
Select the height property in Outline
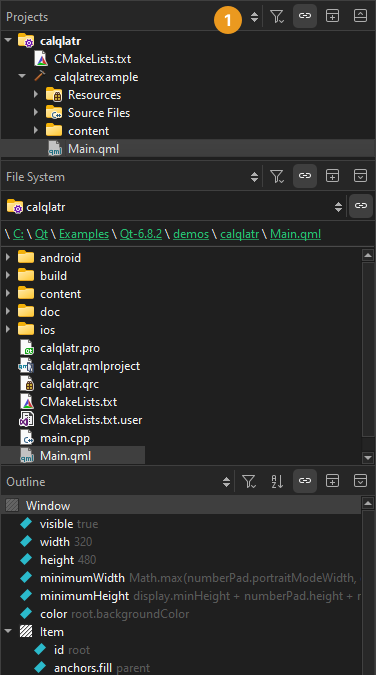[58, 560]
